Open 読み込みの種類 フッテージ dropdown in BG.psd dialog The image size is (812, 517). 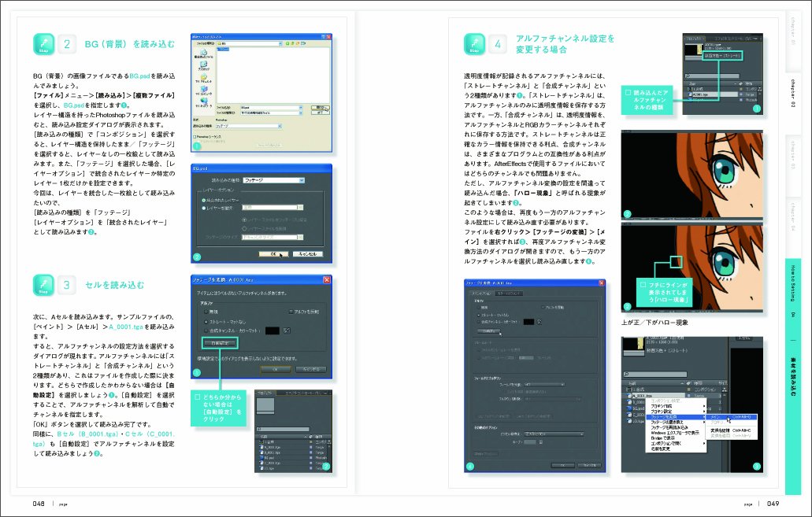[273, 180]
